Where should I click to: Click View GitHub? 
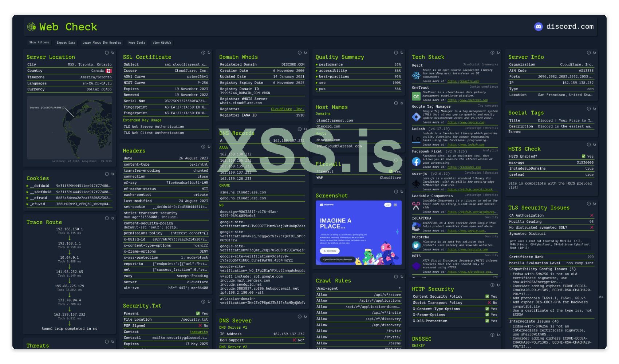[162, 43]
